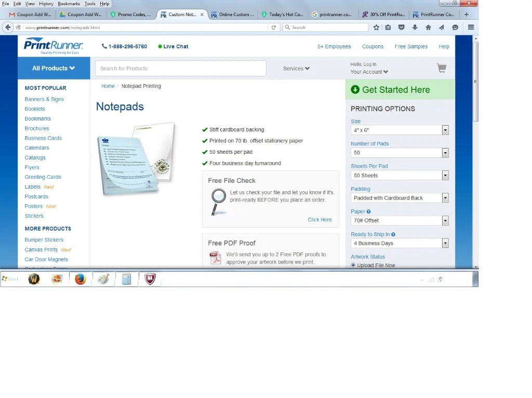Open the Calculator taskbar icon

point(127,279)
